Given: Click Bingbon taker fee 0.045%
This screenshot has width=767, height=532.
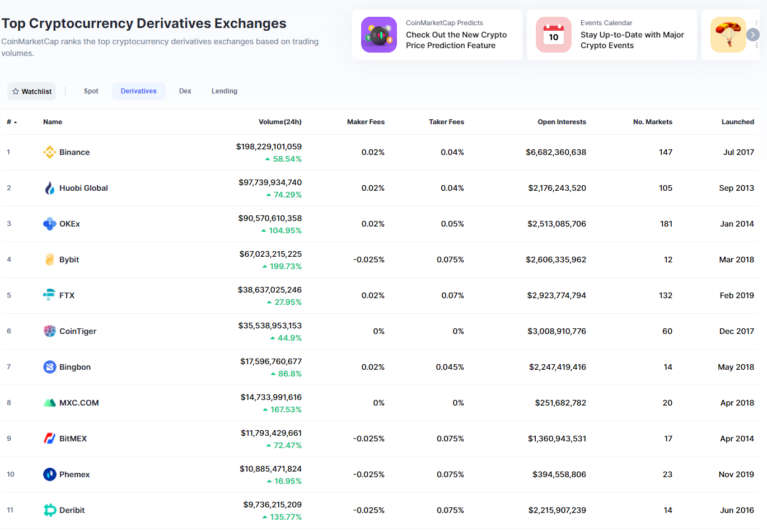Looking at the screenshot, I should point(450,367).
